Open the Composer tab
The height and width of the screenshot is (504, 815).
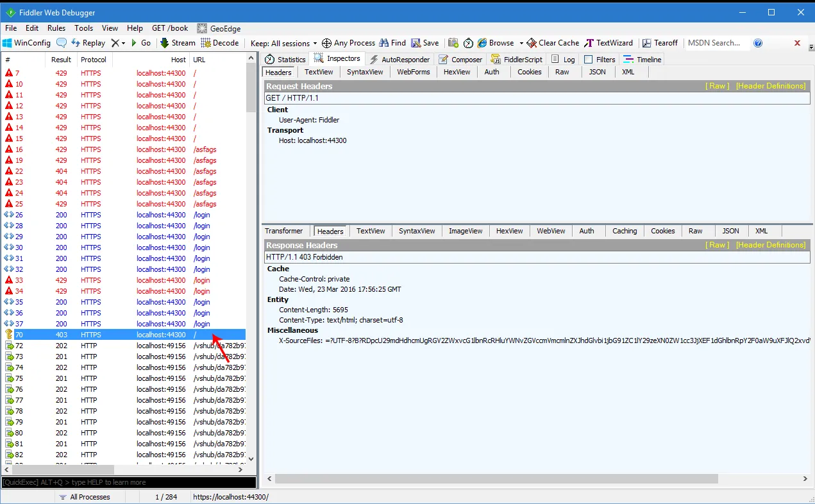[460, 60]
